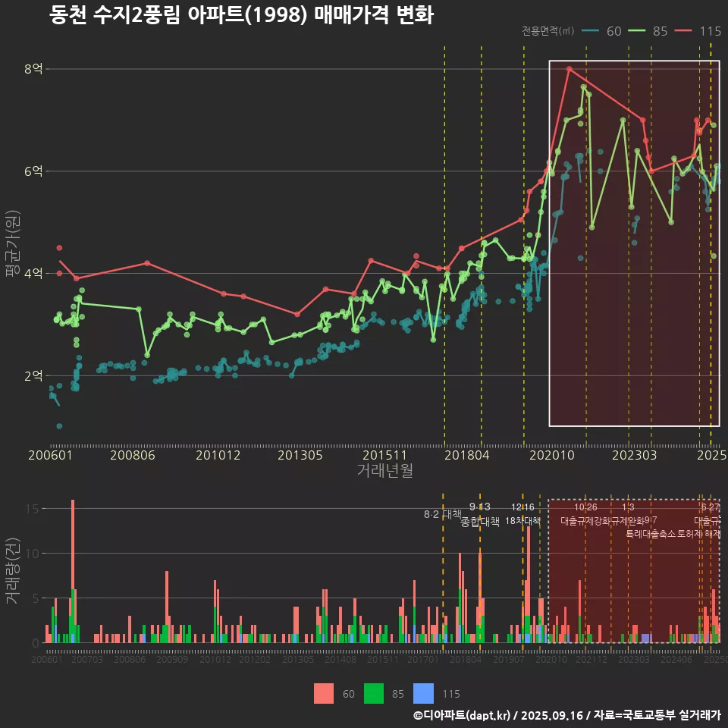Image resolution: width=728 pixels, height=728 pixels.
Task: Select the 12·16 18차대책 policy marker
Action: tap(522, 514)
